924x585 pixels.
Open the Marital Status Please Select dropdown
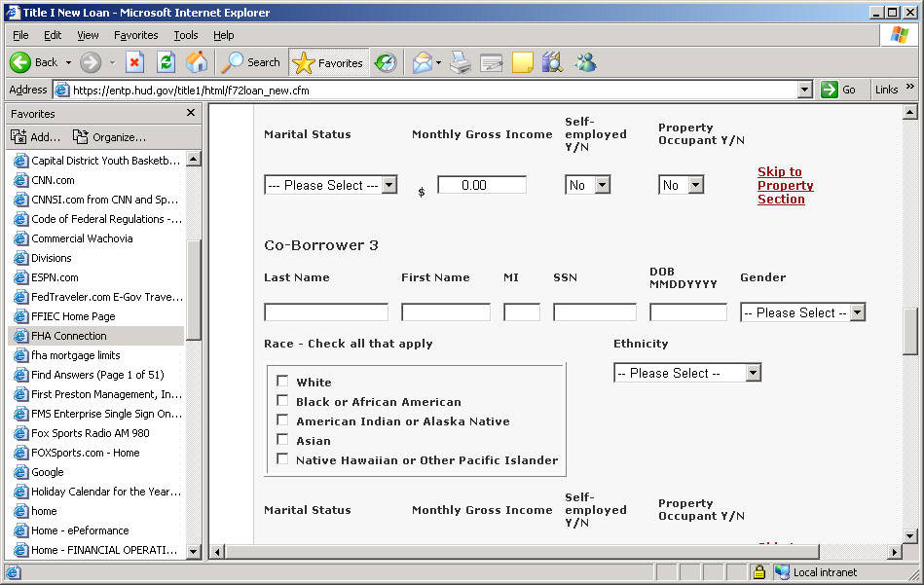click(x=330, y=185)
